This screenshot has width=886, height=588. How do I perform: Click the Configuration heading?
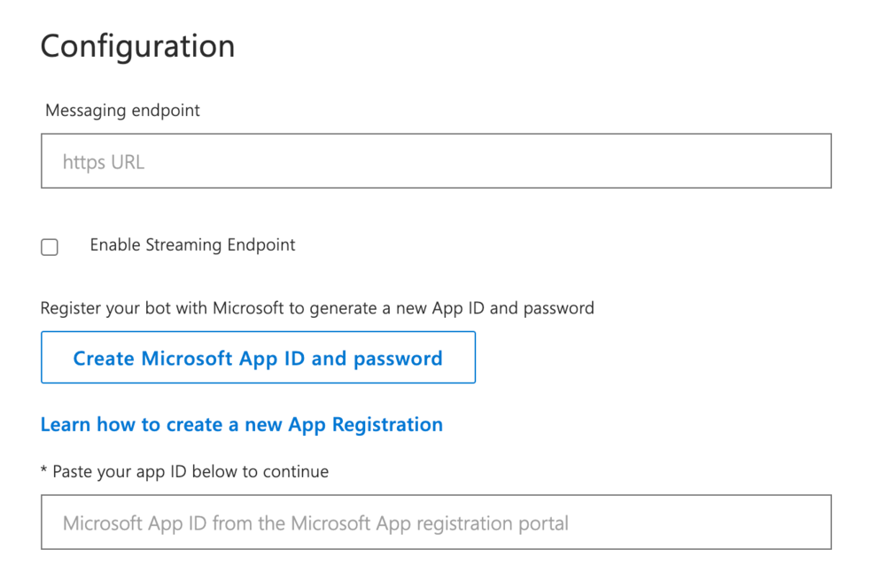click(137, 46)
